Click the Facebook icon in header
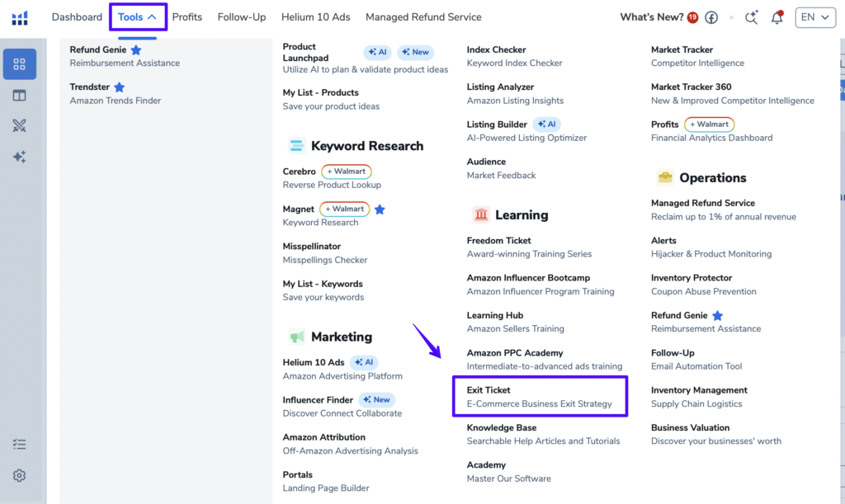Viewport: 845px width, 504px height. (x=710, y=17)
